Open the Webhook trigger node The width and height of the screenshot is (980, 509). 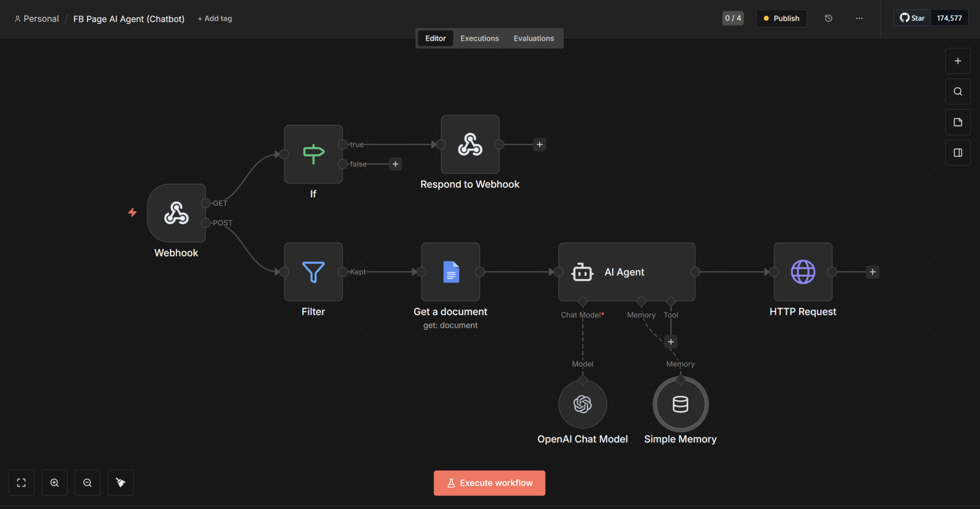[176, 214]
